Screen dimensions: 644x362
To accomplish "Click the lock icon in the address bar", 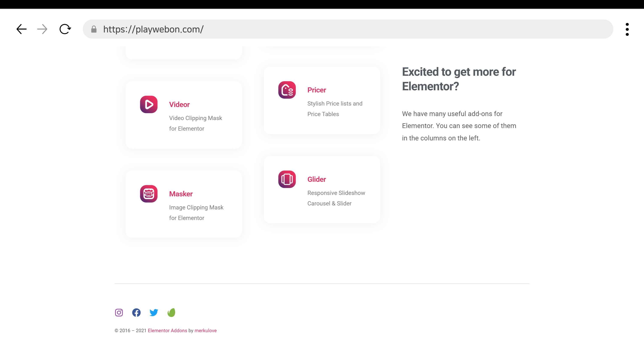I will (94, 29).
